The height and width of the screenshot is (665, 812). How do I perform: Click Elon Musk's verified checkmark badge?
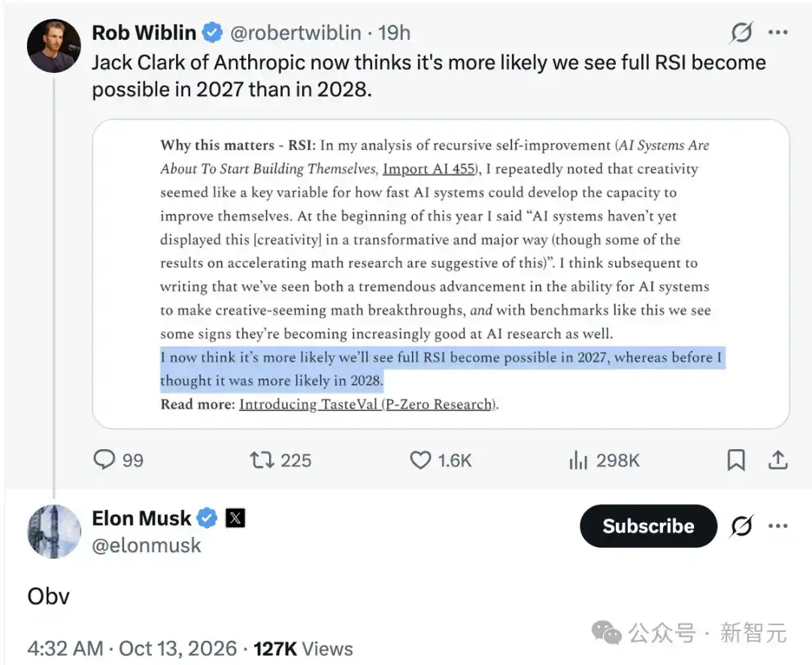click(208, 518)
